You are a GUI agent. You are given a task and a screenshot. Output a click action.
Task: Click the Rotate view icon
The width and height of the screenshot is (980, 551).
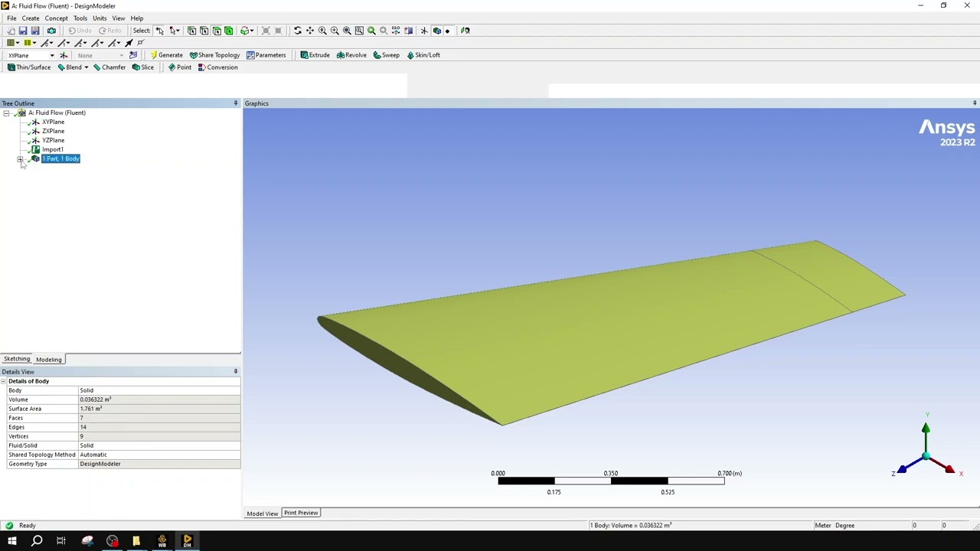[x=297, y=31]
